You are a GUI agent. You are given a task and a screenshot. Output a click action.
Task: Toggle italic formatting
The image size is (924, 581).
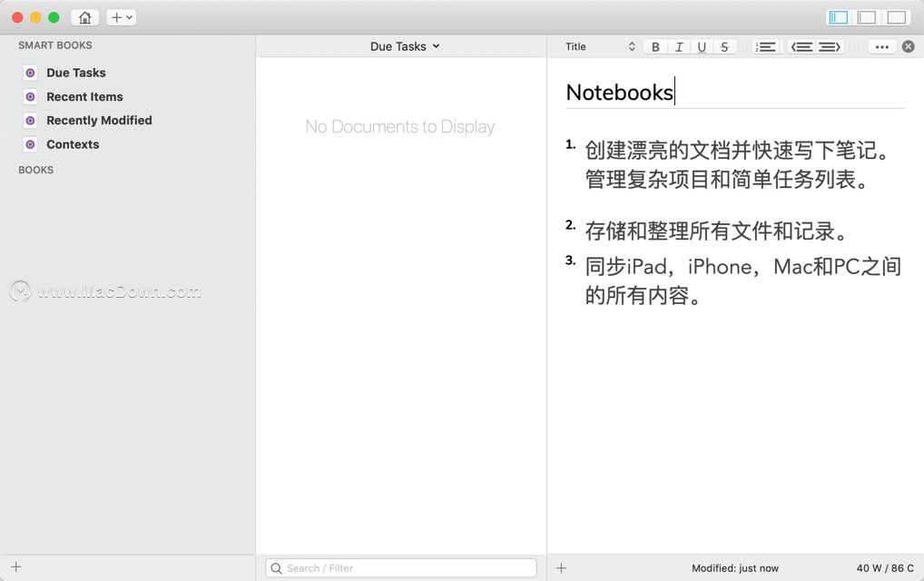click(x=678, y=46)
